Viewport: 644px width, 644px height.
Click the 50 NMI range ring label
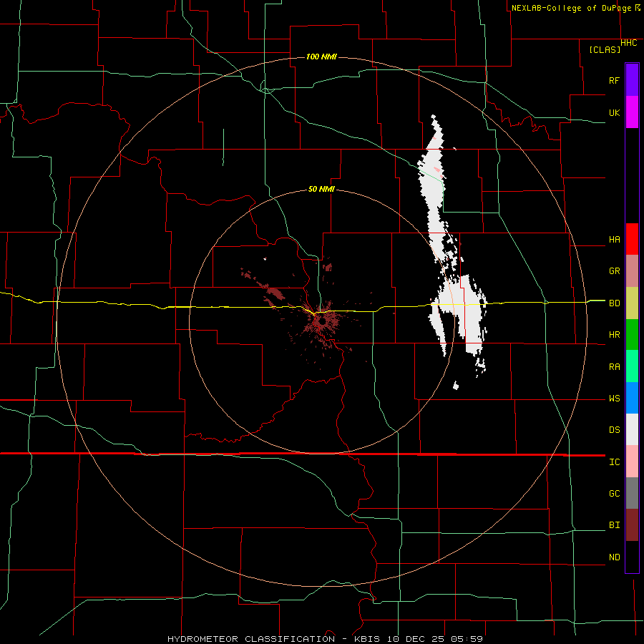[x=321, y=190]
